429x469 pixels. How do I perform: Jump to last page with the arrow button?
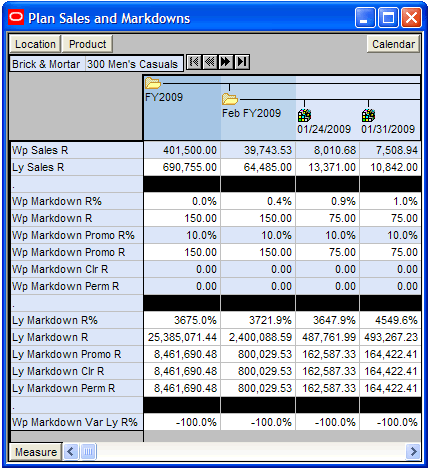click(x=242, y=62)
